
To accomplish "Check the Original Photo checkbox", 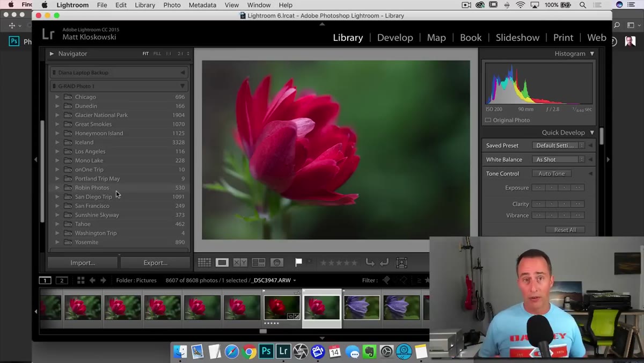I will point(488,120).
